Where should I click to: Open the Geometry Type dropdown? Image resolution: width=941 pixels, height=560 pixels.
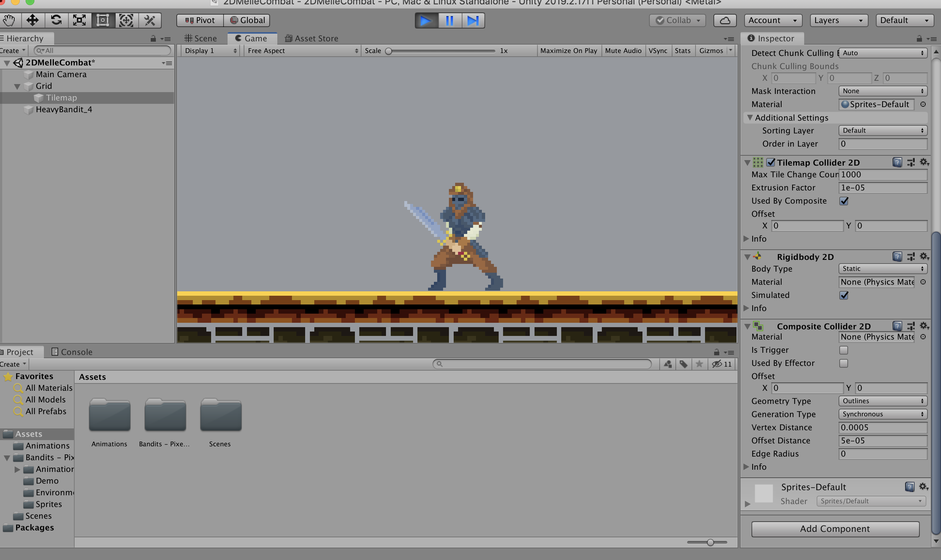(x=882, y=401)
